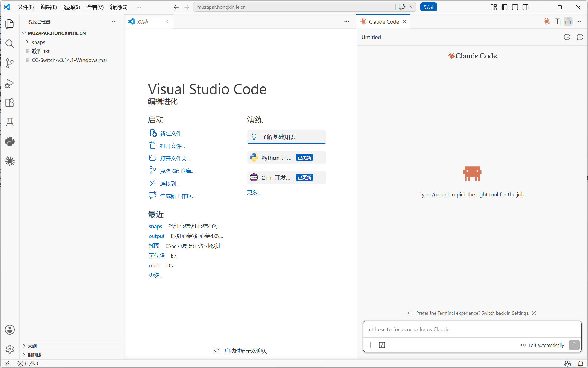Open more actions for the welcome editor
588x368 pixels.
click(x=346, y=21)
